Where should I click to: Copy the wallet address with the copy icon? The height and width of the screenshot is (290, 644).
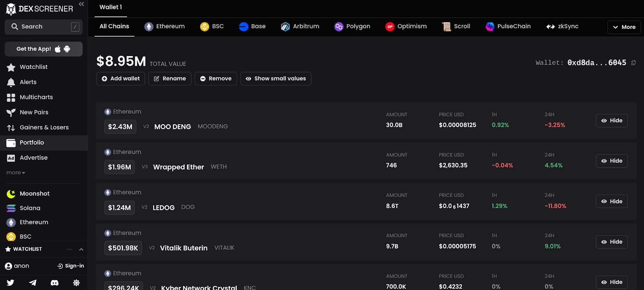click(634, 63)
